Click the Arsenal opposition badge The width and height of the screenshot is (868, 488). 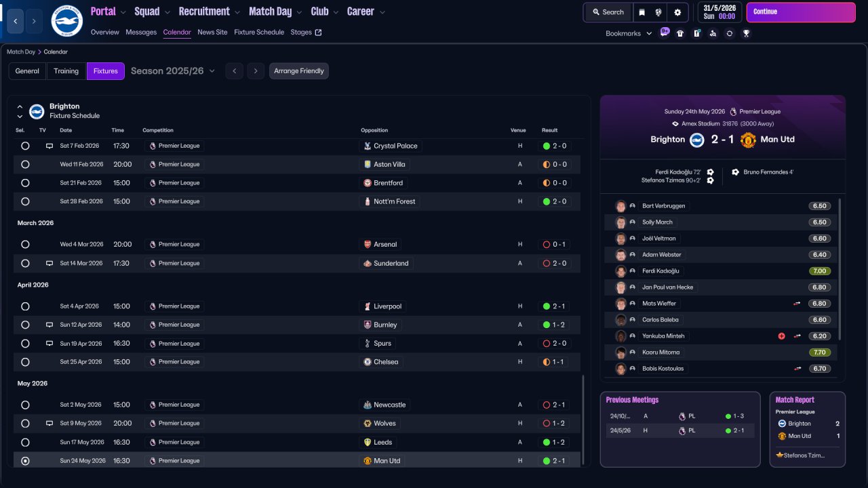pyautogui.click(x=368, y=244)
